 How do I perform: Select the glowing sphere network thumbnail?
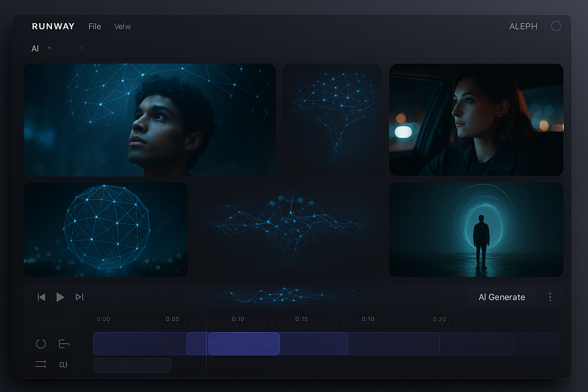point(106,230)
